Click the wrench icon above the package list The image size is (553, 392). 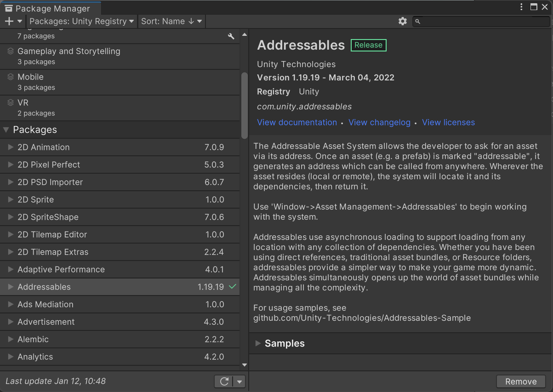[231, 36]
